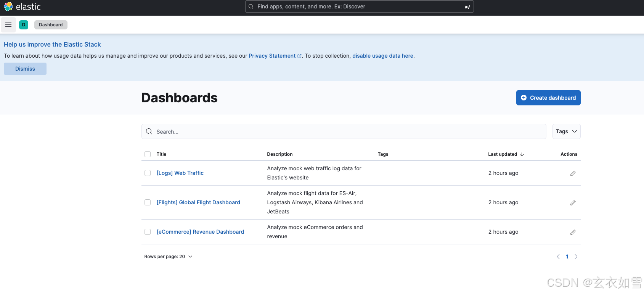The image size is (644, 294).
Task: Focus the dashboards Search... field
Action: [344, 131]
